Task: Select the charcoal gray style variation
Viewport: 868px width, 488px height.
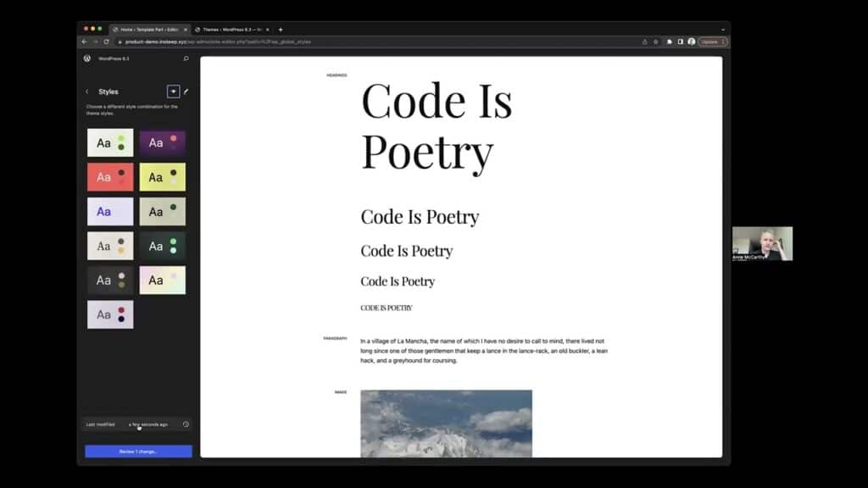Action: [x=110, y=280]
